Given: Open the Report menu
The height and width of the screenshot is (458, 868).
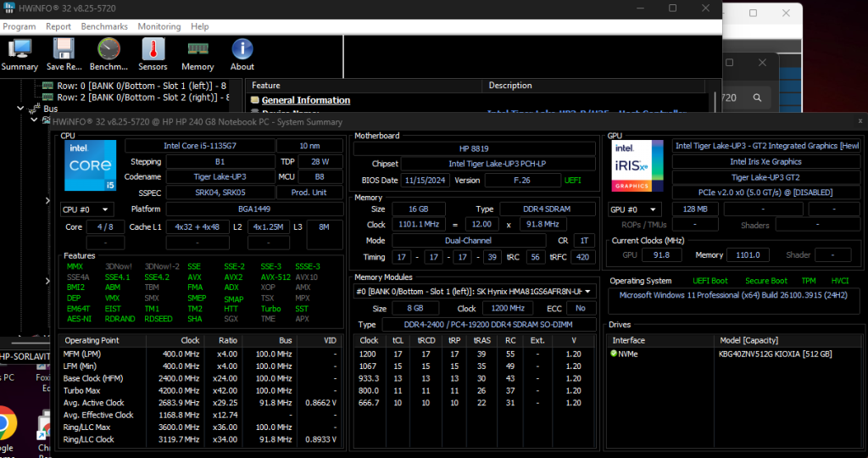Looking at the screenshot, I should coord(58,26).
